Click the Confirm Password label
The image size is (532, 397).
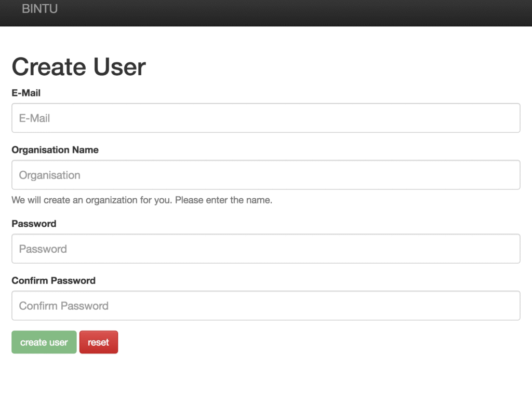pyautogui.click(x=54, y=281)
